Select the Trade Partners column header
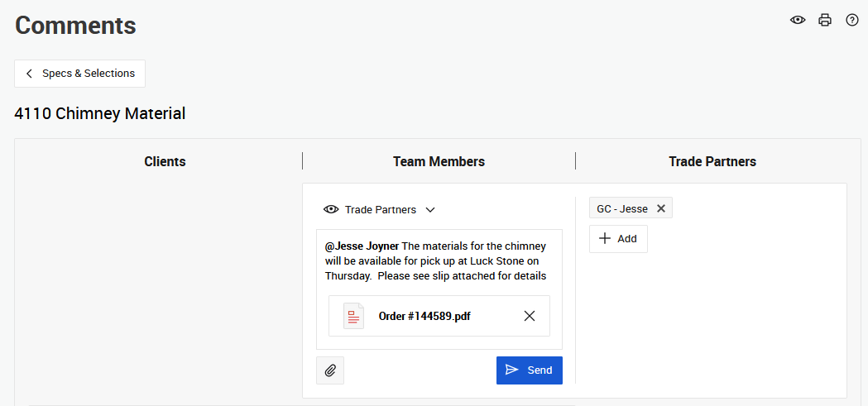868x406 pixels. pos(712,161)
